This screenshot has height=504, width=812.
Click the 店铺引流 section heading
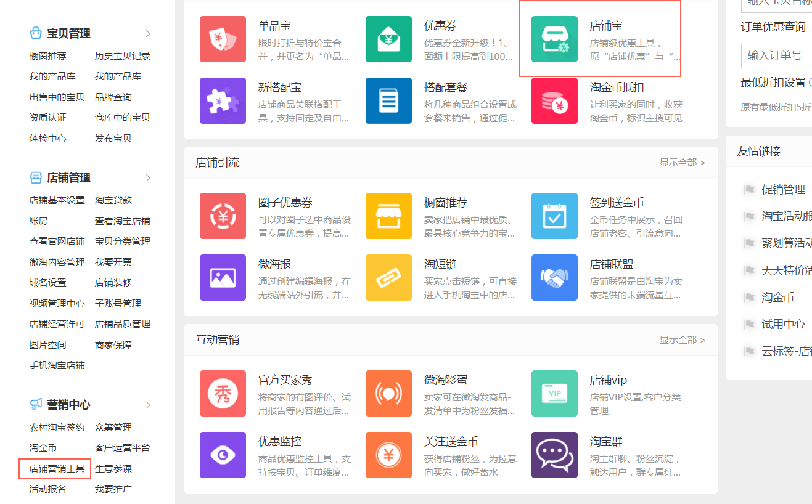click(x=218, y=163)
